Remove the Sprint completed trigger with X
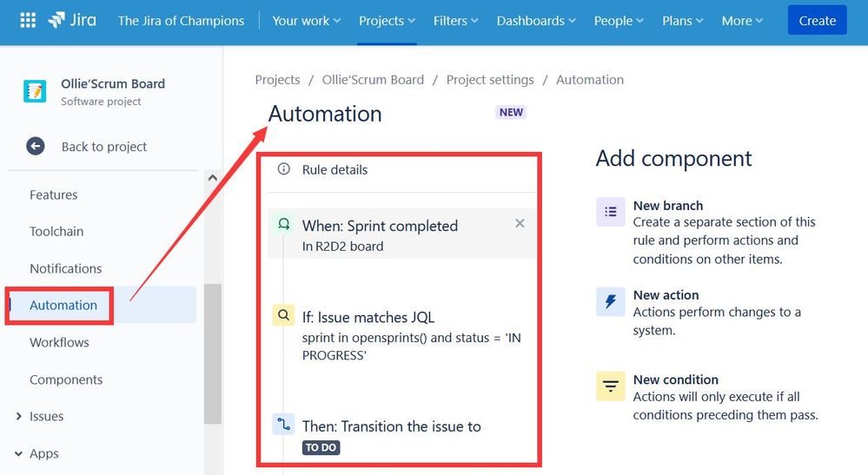This screenshot has width=868, height=475. click(520, 223)
